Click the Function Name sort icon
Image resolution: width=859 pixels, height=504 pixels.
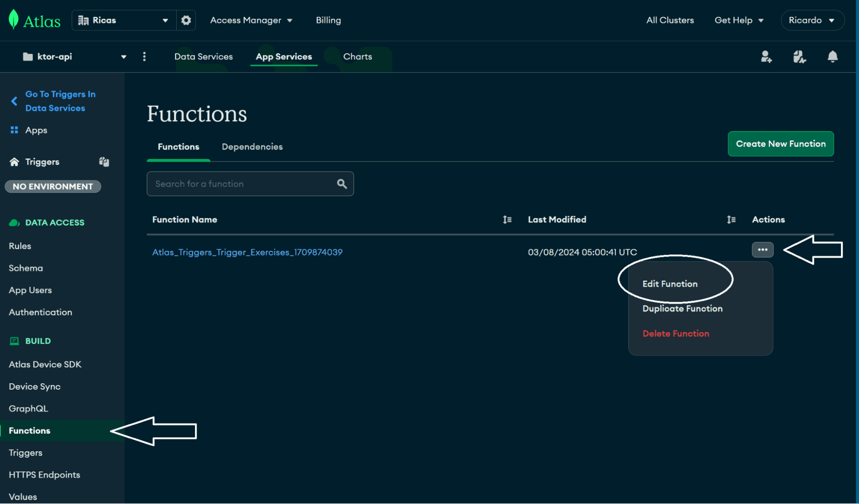[x=507, y=219]
